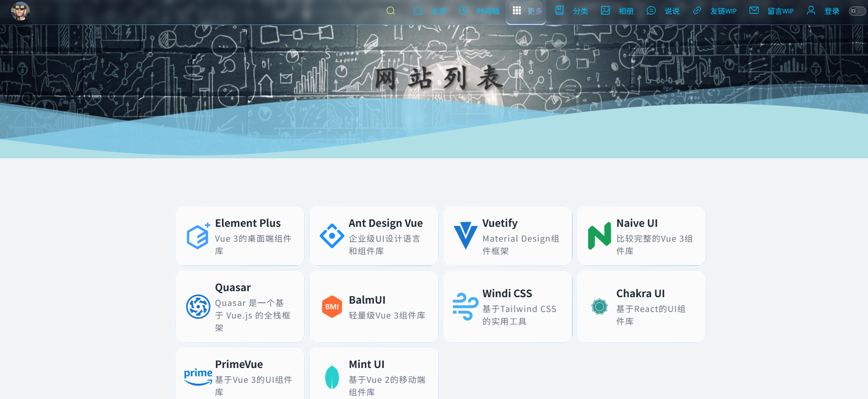Image resolution: width=868 pixels, height=399 pixels.
Task: Open the Quasar title
Action: (233, 287)
